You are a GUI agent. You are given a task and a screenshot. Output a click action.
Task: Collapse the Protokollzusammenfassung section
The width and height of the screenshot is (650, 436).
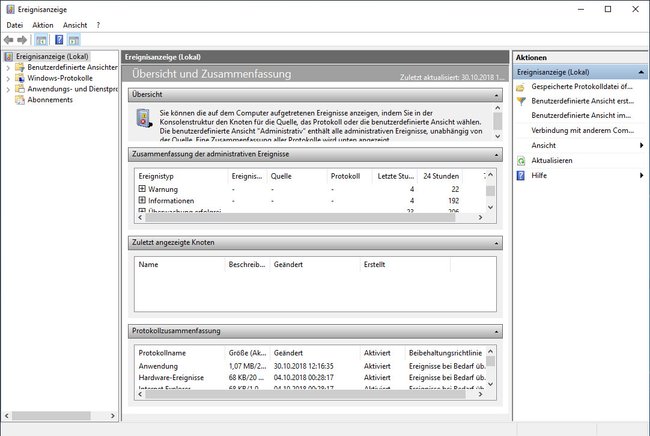[496, 332]
